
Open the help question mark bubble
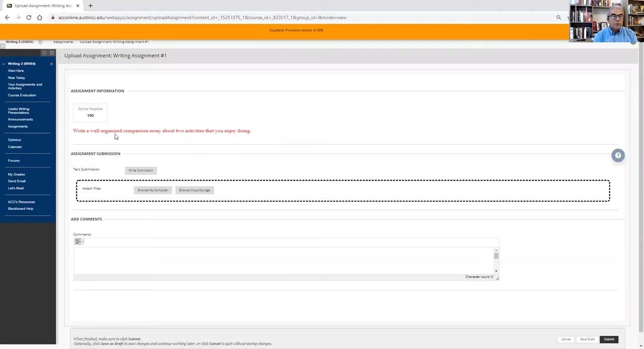click(x=618, y=155)
